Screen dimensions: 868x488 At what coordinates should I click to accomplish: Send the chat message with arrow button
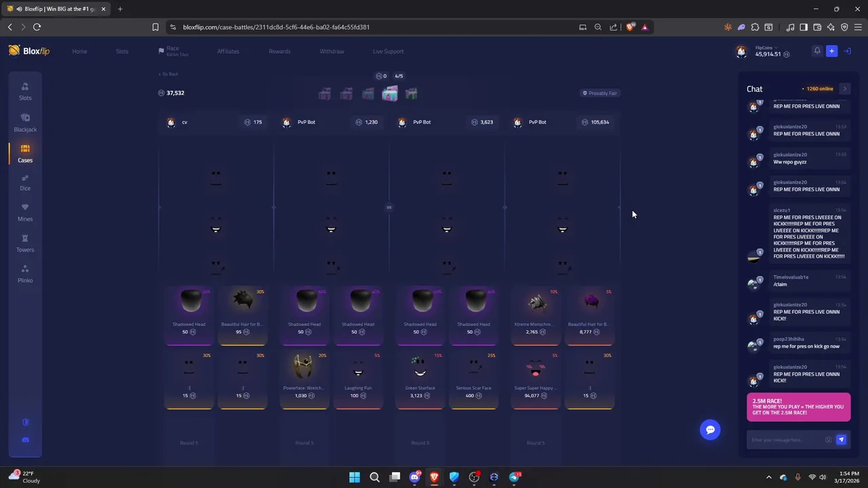tap(841, 440)
